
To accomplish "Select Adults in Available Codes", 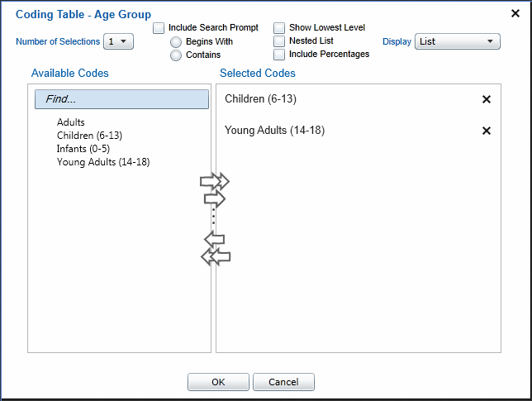I will pos(71,122).
